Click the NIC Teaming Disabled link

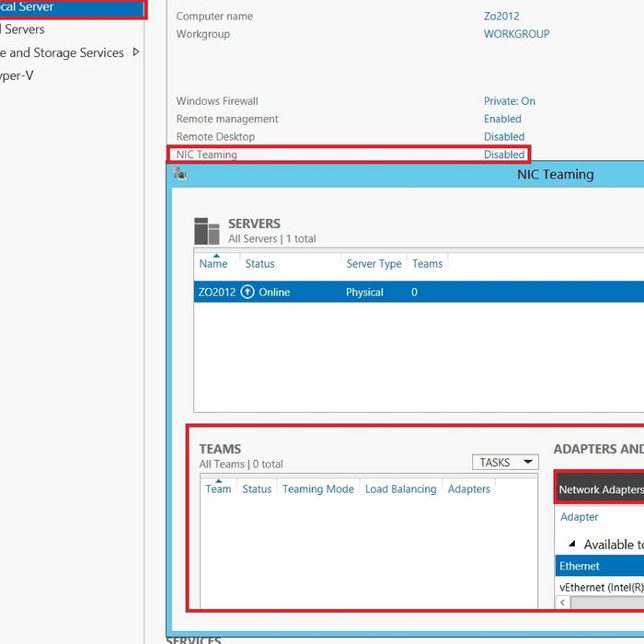point(504,155)
